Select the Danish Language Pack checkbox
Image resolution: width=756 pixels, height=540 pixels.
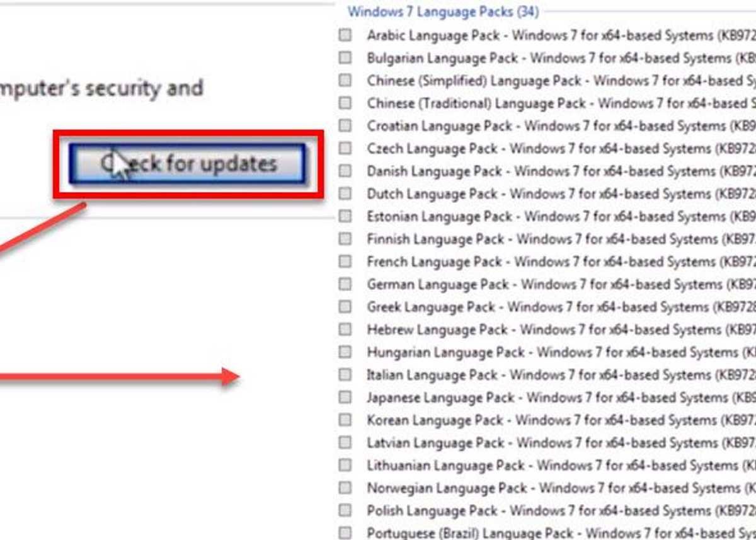click(345, 171)
